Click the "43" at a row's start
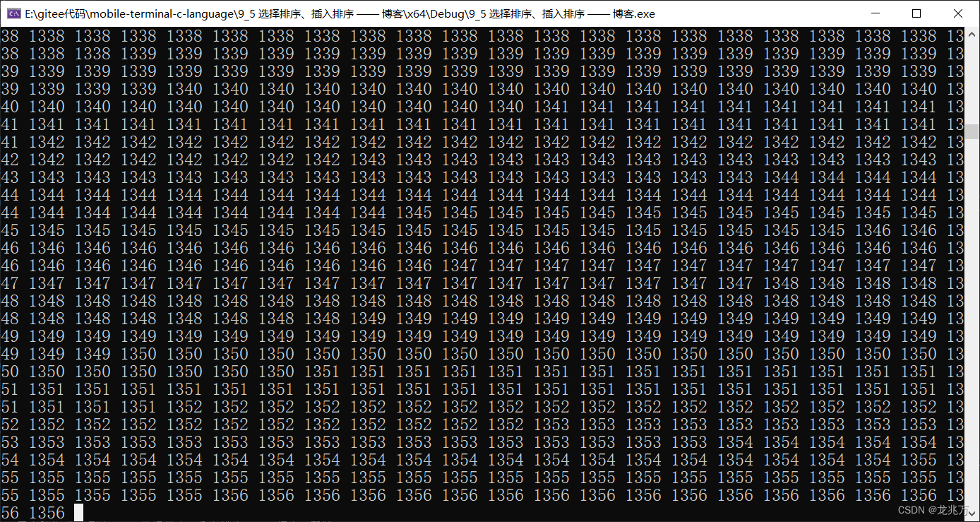Image resolution: width=980 pixels, height=522 pixels. tap(10, 177)
